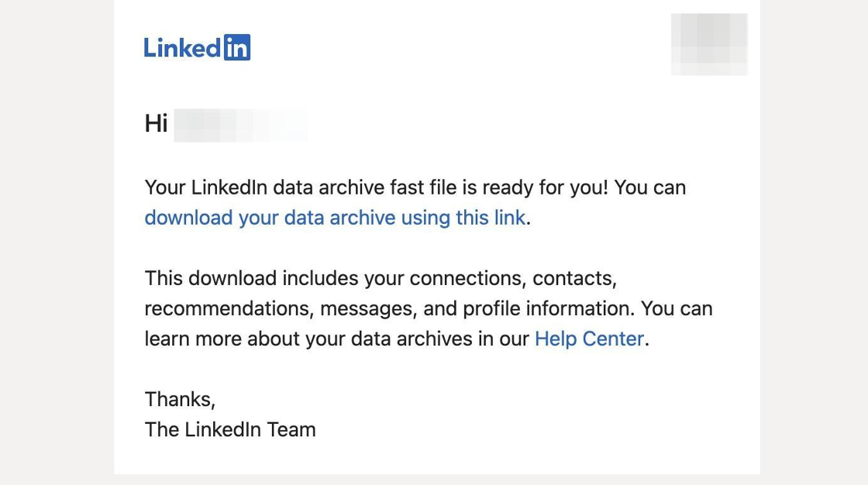Click the "You can" text ending the first line
This screenshot has width=868, height=485.
click(x=650, y=187)
